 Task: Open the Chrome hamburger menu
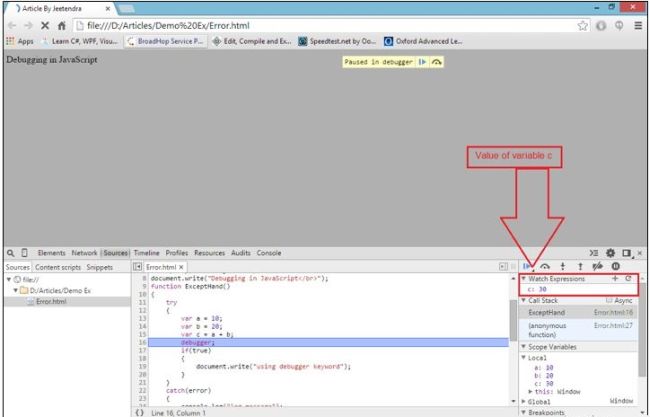(x=638, y=26)
